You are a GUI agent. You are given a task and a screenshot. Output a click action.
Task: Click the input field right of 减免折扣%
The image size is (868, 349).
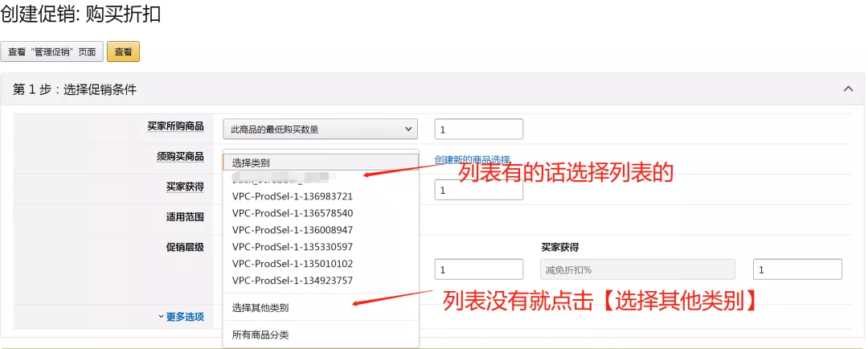pos(798,269)
